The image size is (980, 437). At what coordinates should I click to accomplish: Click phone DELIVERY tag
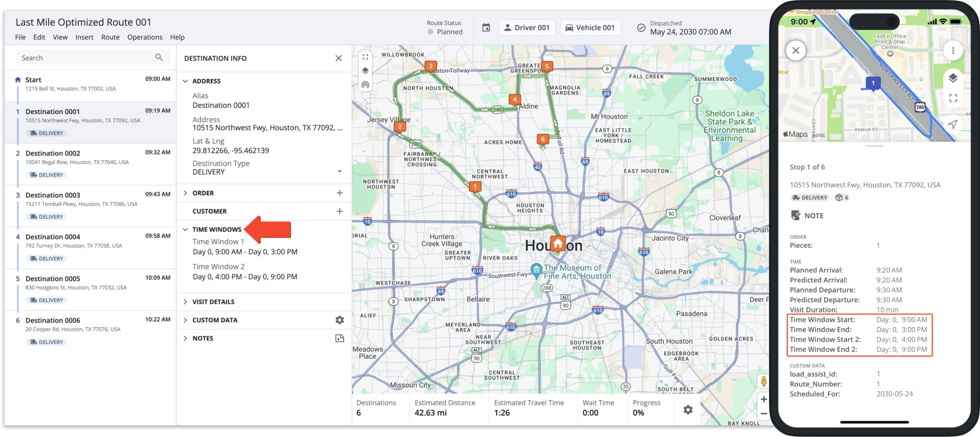point(810,198)
